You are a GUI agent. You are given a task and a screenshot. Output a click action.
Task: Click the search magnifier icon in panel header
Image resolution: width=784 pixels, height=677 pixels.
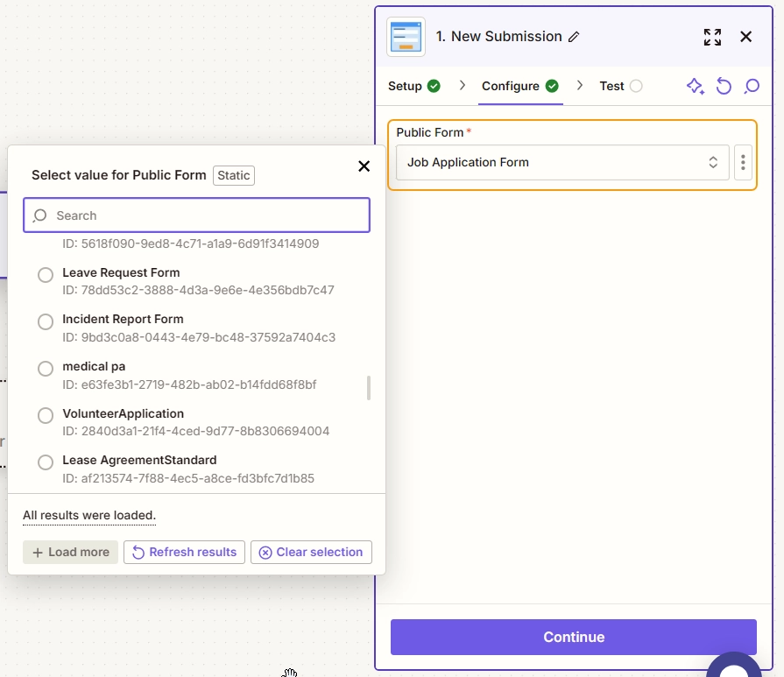point(752,86)
